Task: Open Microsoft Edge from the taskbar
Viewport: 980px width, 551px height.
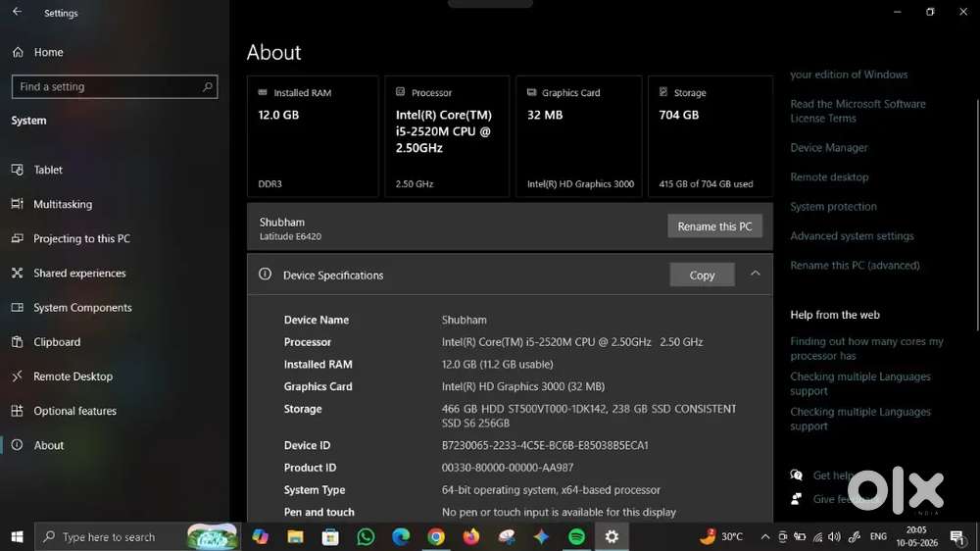Action: (x=401, y=536)
